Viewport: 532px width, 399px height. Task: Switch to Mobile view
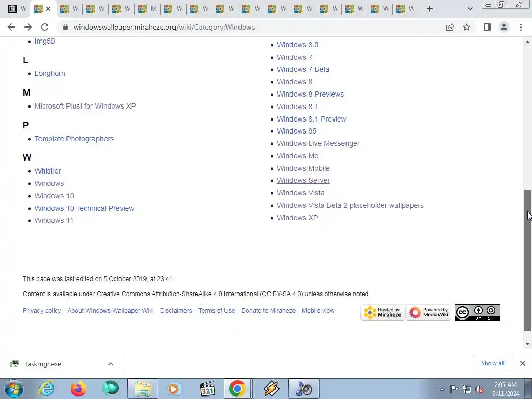pyautogui.click(x=318, y=311)
